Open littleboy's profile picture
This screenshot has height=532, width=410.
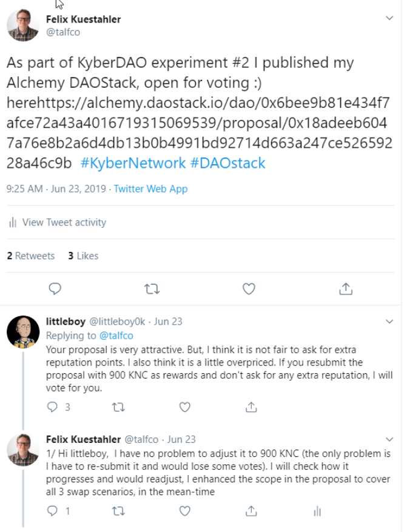[23, 332]
